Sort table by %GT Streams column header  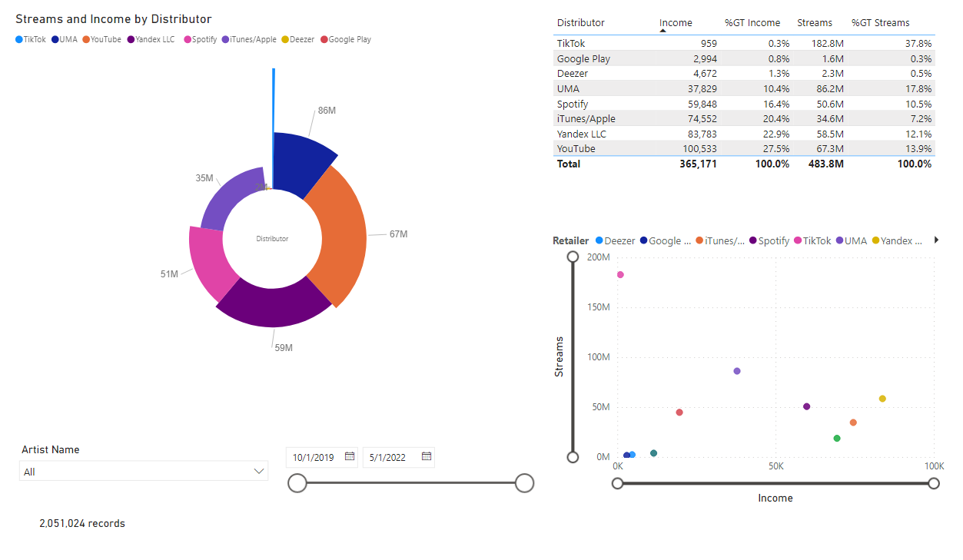point(881,23)
